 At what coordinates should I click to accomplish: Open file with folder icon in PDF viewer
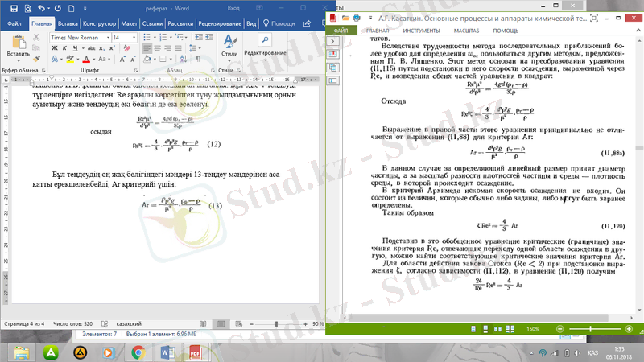345,18
